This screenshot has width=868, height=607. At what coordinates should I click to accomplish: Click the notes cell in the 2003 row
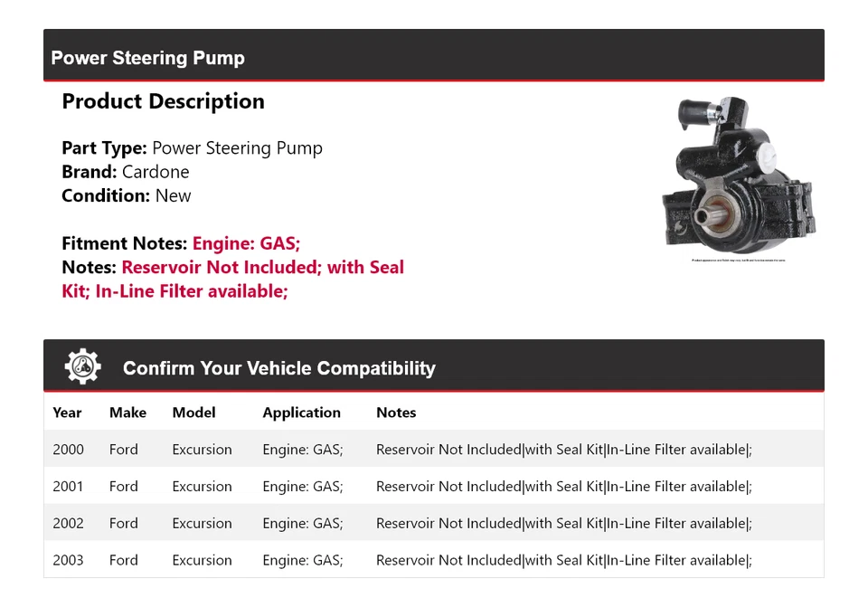[x=564, y=560]
